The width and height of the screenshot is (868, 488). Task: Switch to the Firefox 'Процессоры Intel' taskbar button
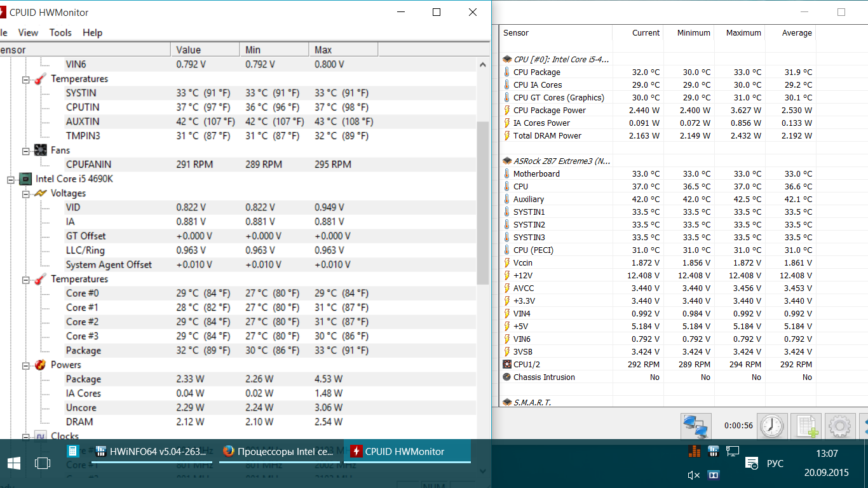coord(280,452)
